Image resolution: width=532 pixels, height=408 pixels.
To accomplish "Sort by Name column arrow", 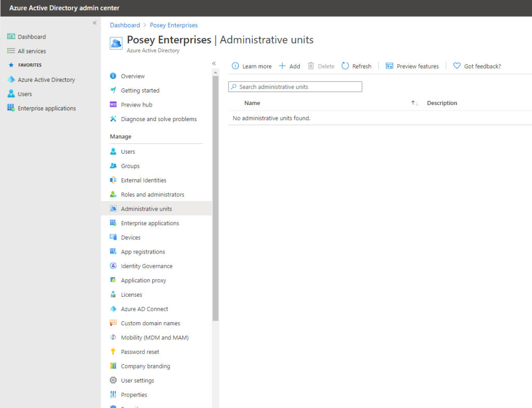I will point(414,103).
